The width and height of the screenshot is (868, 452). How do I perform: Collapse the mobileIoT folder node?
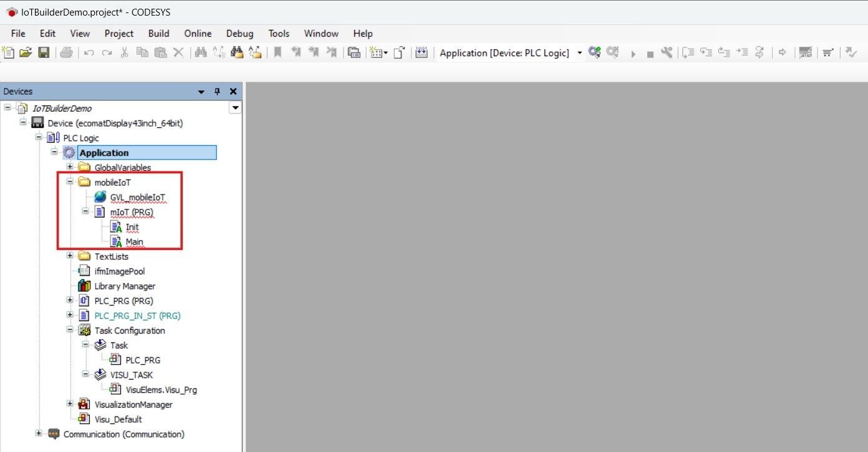pos(70,182)
